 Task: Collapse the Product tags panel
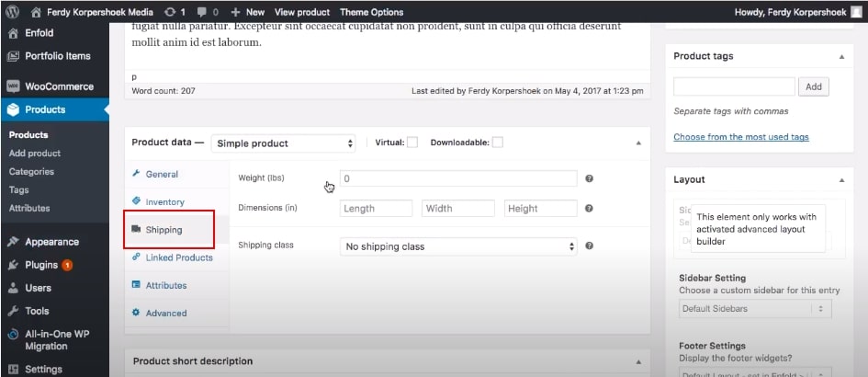tap(842, 57)
